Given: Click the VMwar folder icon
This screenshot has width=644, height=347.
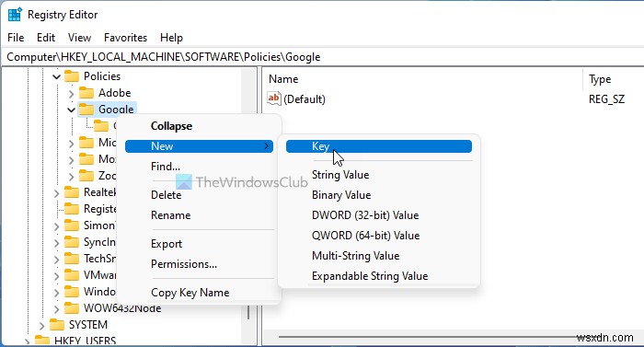Looking at the screenshot, I should [72, 274].
